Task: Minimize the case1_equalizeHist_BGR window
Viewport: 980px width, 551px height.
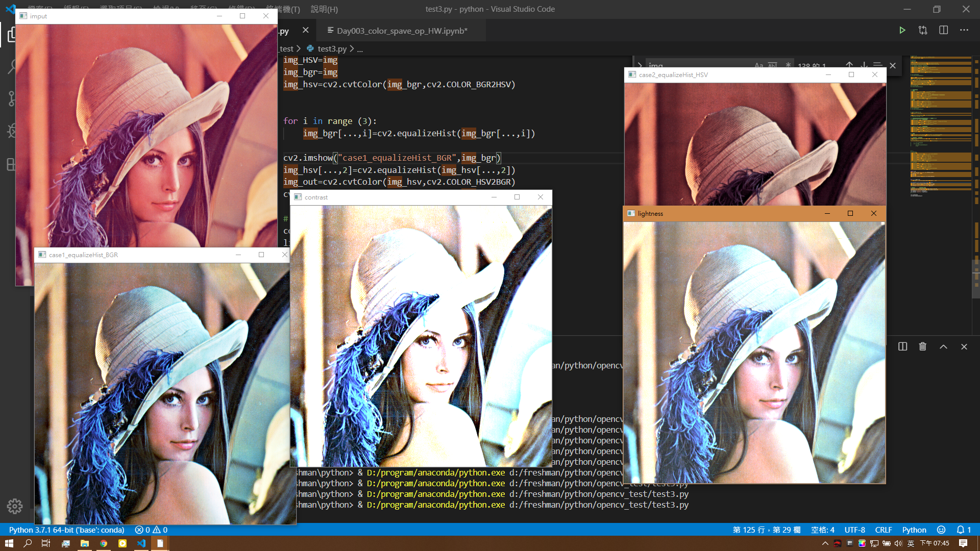Action: click(x=238, y=255)
